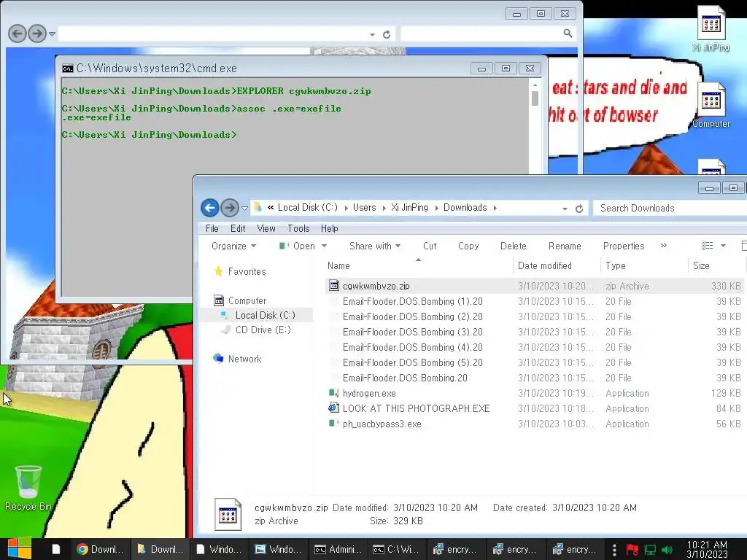Click the Users breadcrumb in address bar
The height and width of the screenshot is (560, 747).
point(365,208)
